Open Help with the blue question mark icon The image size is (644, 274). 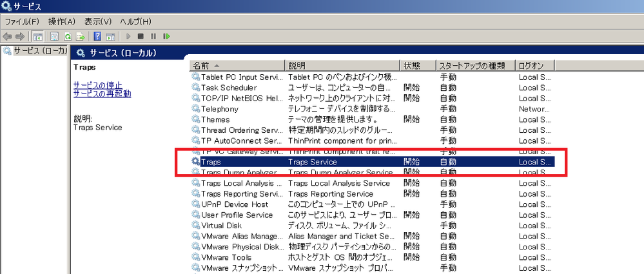97,37
